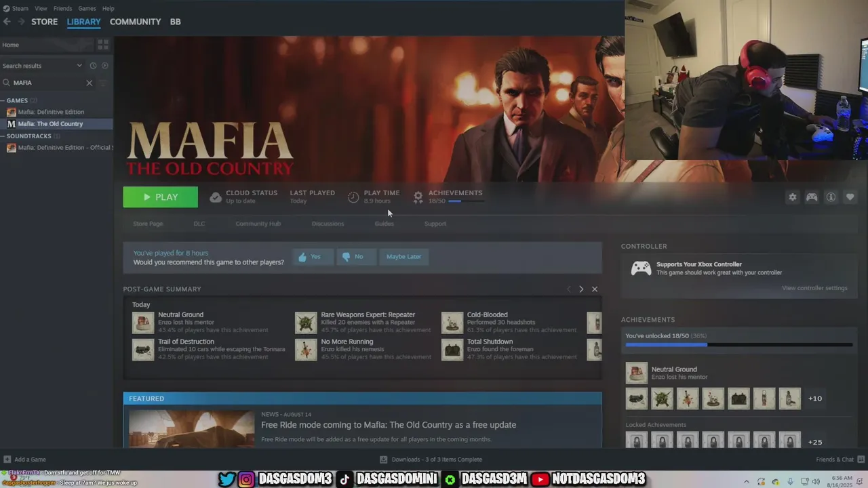Viewport: 868px width, 488px height.
Task: Filter by ready-to-play games icon
Action: click(x=104, y=66)
